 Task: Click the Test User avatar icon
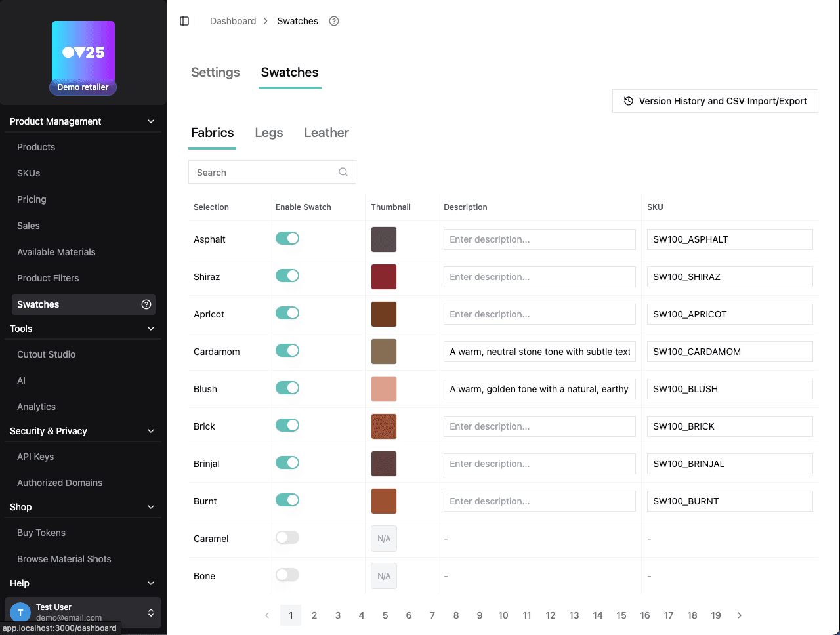pyautogui.click(x=20, y=613)
